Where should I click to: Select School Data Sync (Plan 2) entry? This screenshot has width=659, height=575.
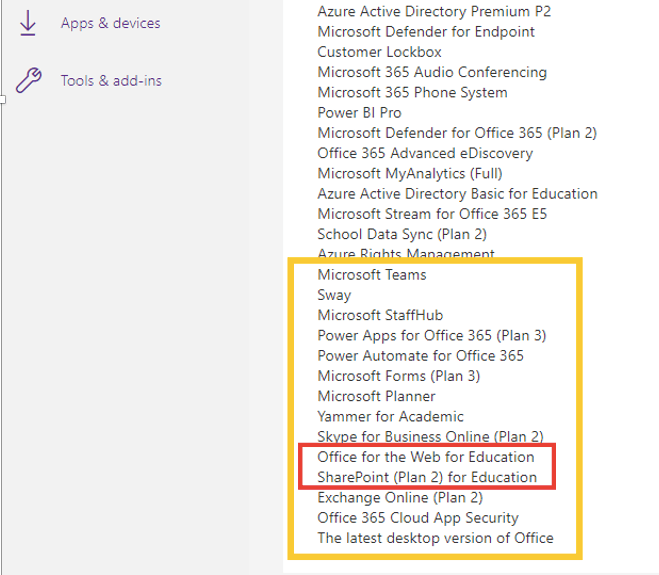402,234
